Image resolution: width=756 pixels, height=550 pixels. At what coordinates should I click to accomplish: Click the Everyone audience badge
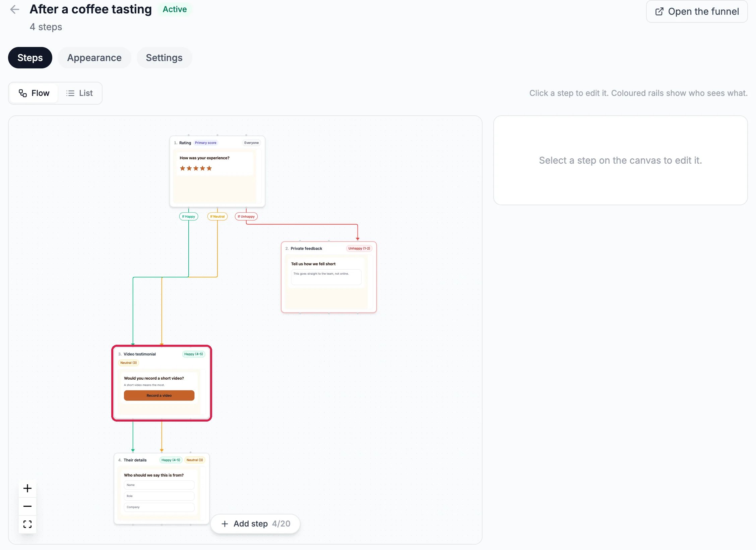point(251,143)
